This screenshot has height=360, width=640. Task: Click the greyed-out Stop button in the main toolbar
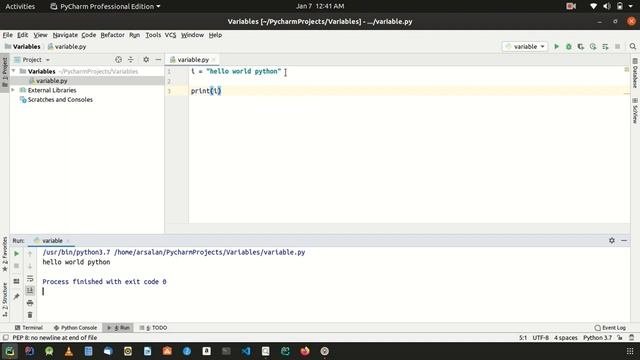[618, 47]
